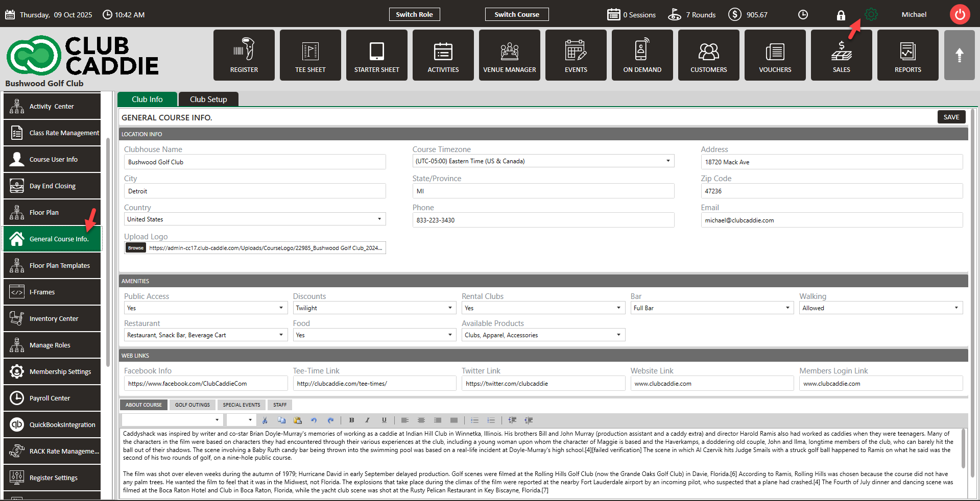Click the red power logout icon
980x501 pixels.
coord(960,14)
